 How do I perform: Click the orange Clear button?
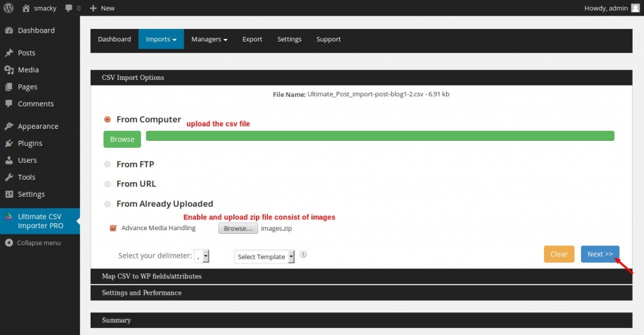(x=559, y=254)
